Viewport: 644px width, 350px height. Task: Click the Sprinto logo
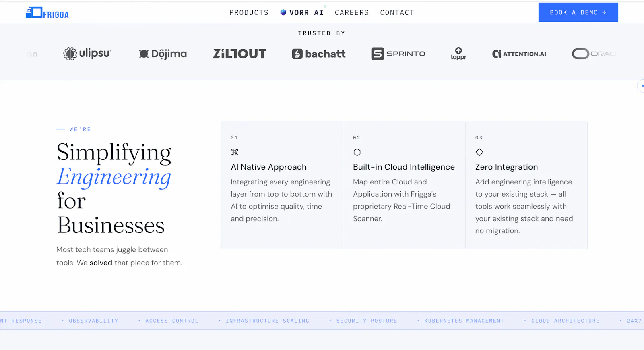[398, 54]
